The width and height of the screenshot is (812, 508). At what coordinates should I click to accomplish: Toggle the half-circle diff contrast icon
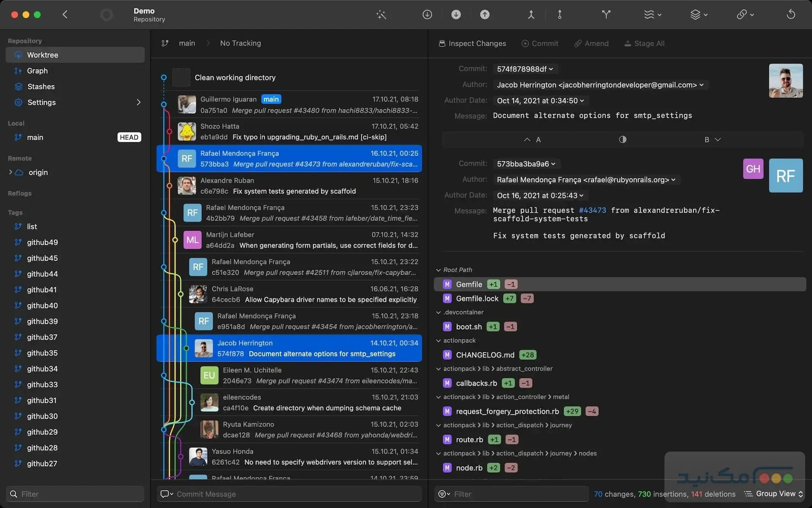click(x=623, y=140)
